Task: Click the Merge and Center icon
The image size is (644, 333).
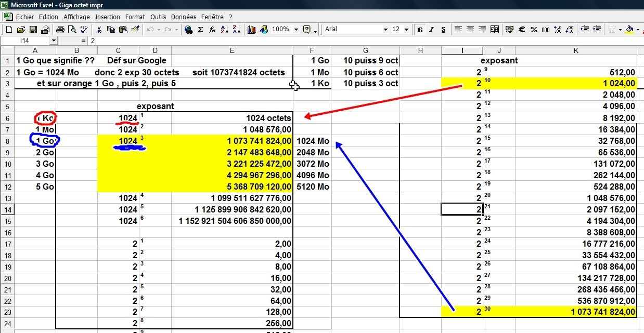Action: [x=494, y=30]
